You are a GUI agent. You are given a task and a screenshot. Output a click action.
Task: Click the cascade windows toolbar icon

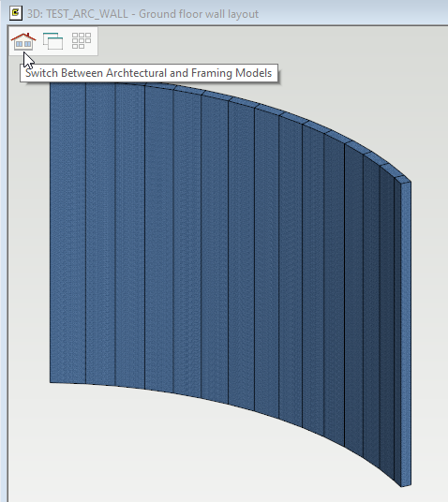click(x=52, y=41)
